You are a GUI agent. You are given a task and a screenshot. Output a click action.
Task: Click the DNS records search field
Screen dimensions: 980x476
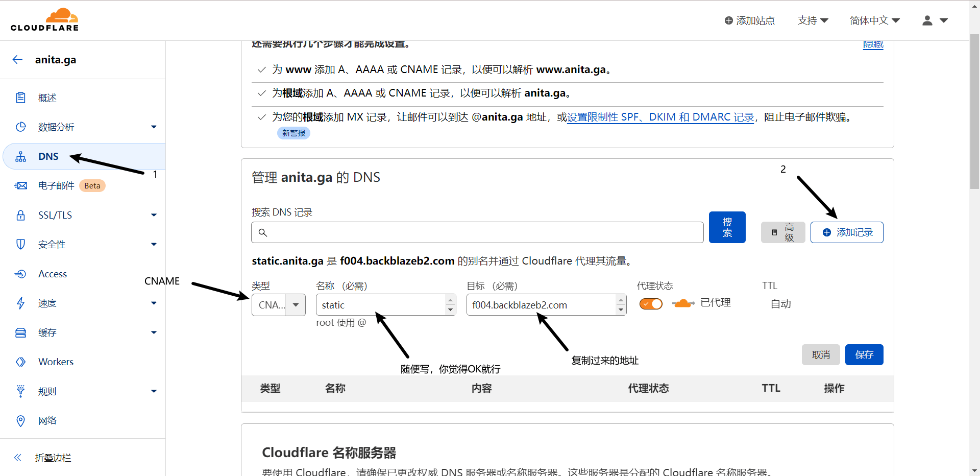[x=477, y=232]
